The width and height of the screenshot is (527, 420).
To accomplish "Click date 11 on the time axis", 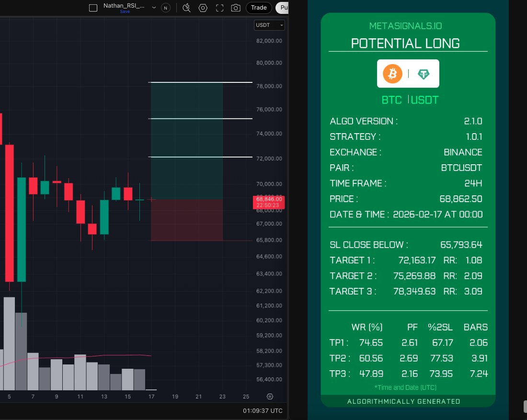I will click(x=80, y=397).
